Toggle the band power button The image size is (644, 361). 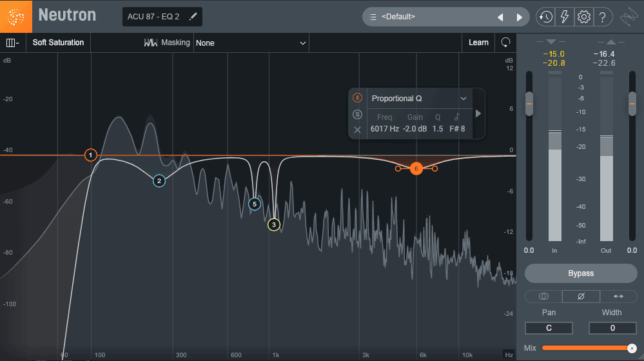pyautogui.click(x=357, y=98)
